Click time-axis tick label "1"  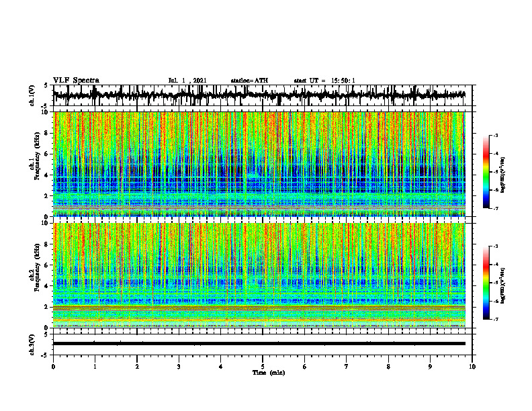click(95, 367)
